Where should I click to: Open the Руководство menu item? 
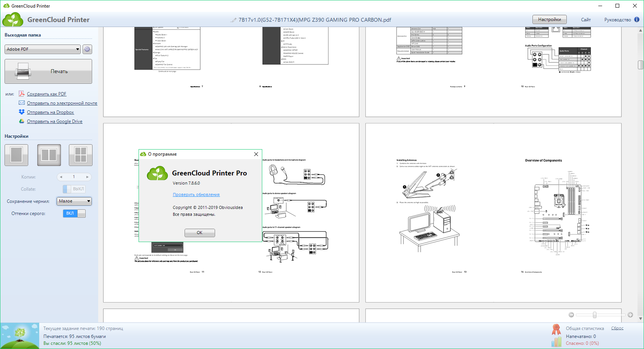tap(617, 20)
